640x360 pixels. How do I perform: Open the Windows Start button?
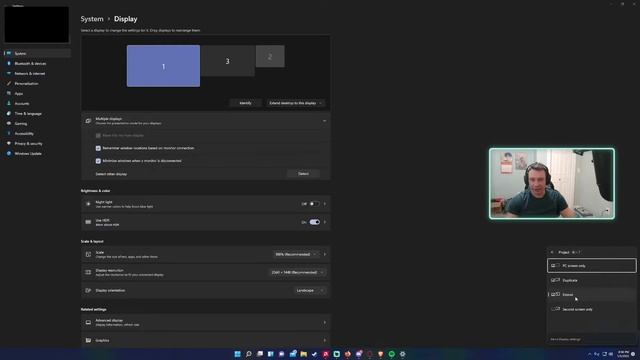[x=238, y=354]
